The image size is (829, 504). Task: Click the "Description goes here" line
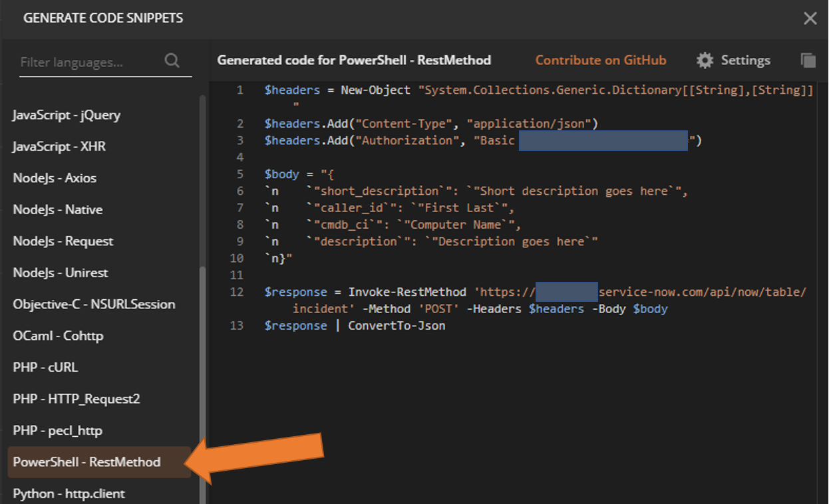[x=431, y=241]
